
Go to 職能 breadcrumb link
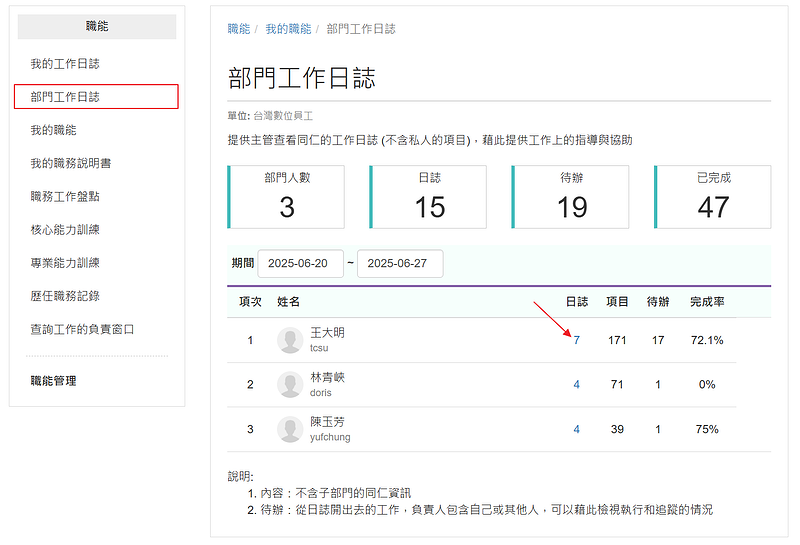click(x=239, y=29)
